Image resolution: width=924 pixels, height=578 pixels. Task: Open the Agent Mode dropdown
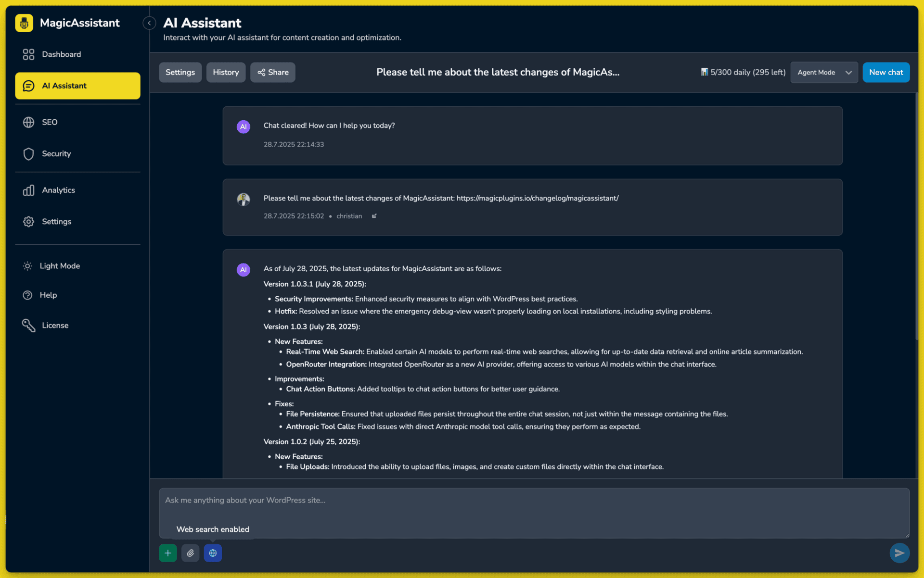[823, 72]
